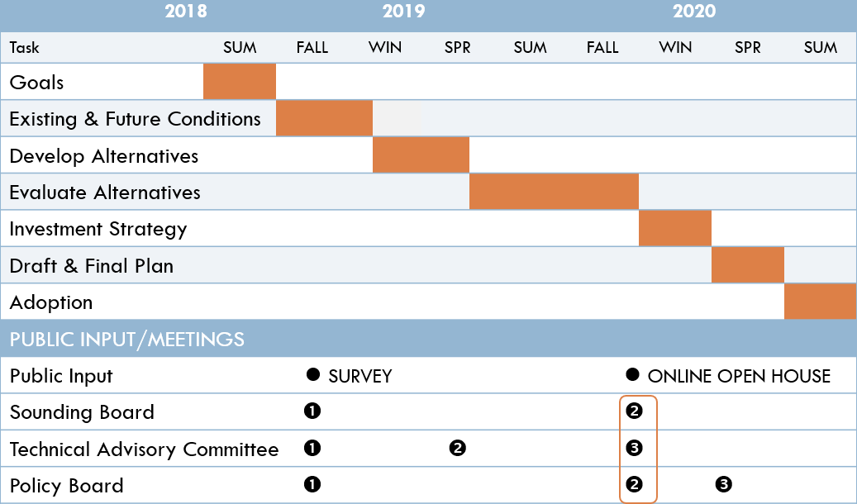Image resolution: width=857 pixels, height=504 pixels.
Task: Select the Develop Alternatives task label
Action: coord(104,156)
